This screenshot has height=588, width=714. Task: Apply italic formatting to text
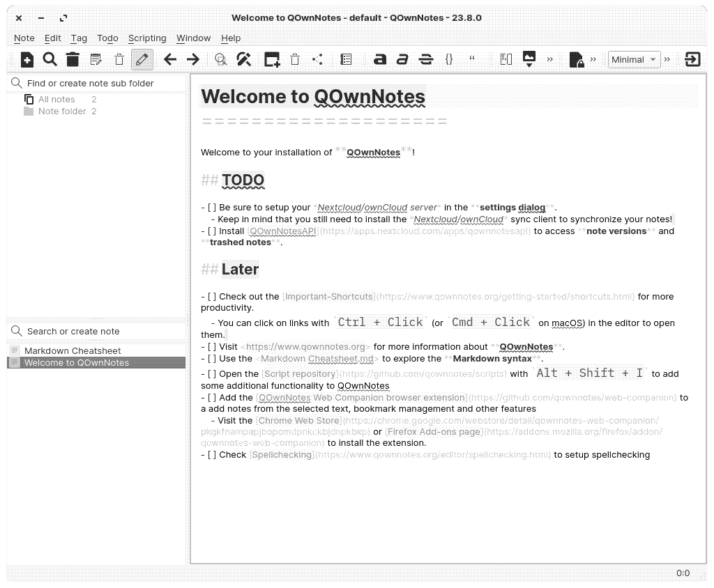402,60
